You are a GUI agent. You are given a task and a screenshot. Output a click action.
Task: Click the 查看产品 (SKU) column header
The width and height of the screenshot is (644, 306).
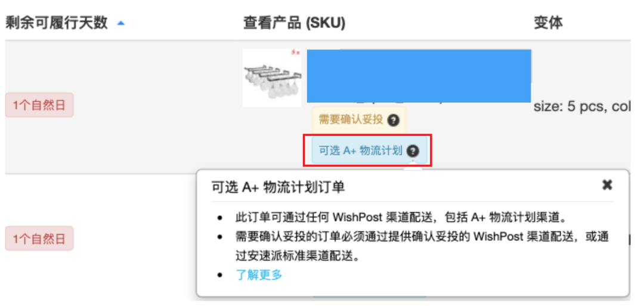[294, 23]
